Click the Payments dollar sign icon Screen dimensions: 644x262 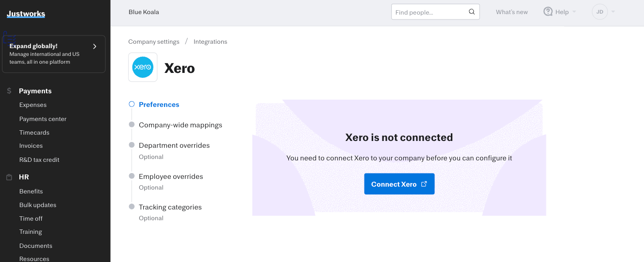9,91
